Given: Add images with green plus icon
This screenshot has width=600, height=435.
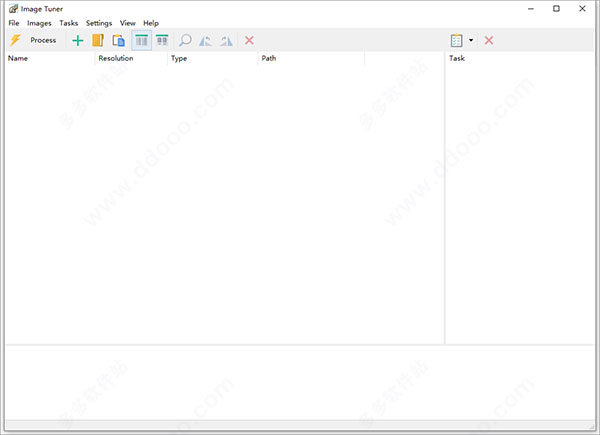Looking at the screenshot, I should [x=78, y=40].
